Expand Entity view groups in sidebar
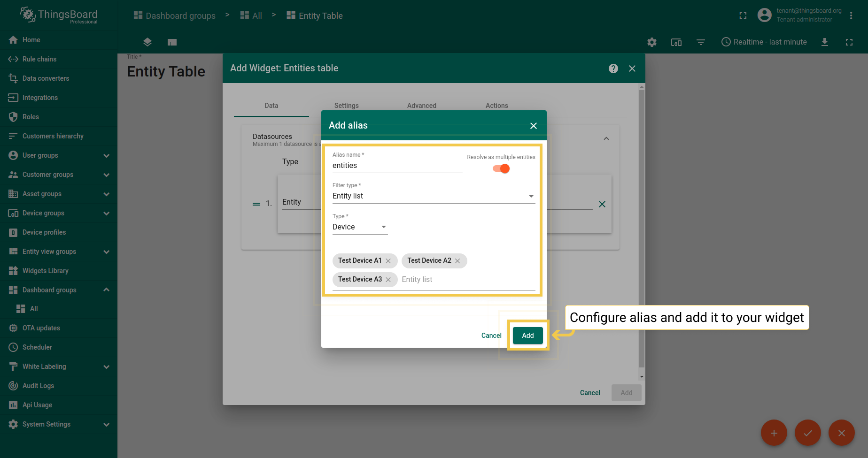 (x=107, y=252)
